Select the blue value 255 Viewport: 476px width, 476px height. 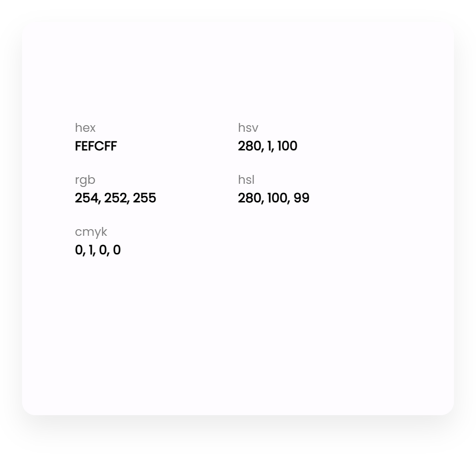(145, 198)
